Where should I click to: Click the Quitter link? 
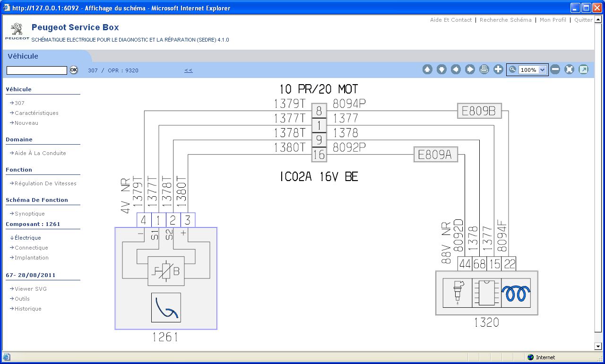tap(583, 20)
